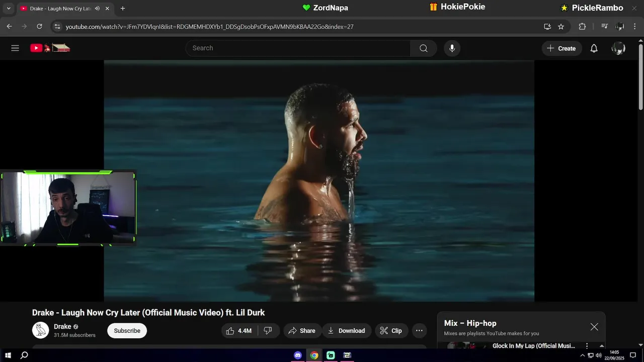Open green app icon in taskbar
Viewport: 644px width, 362px height.
(331, 355)
